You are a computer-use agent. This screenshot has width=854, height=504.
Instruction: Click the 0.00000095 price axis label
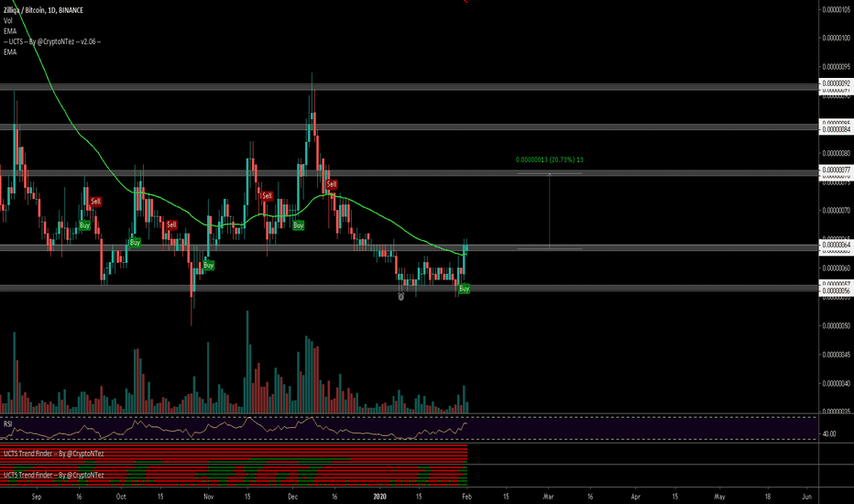click(x=836, y=67)
